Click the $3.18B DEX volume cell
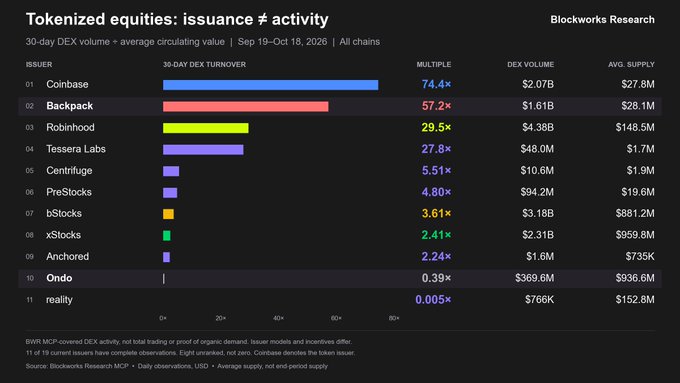Screen dimensions: 680x383 point(538,213)
